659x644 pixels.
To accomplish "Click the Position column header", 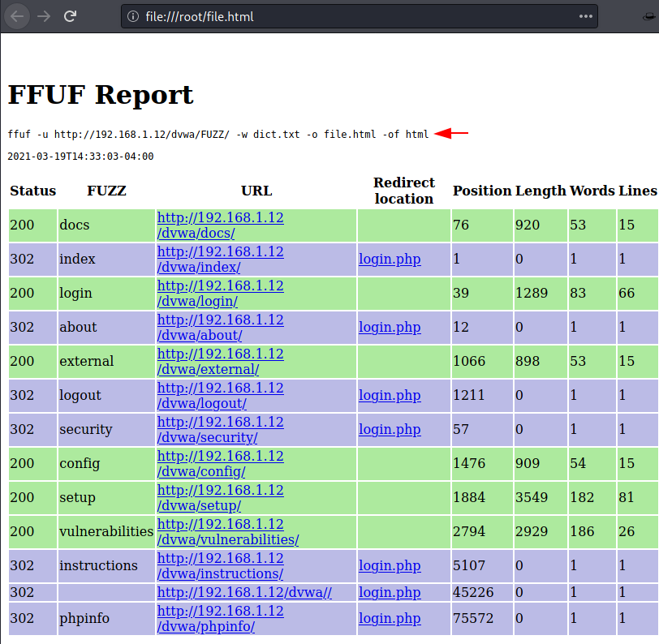I will pyautogui.click(x=482, y=191).
